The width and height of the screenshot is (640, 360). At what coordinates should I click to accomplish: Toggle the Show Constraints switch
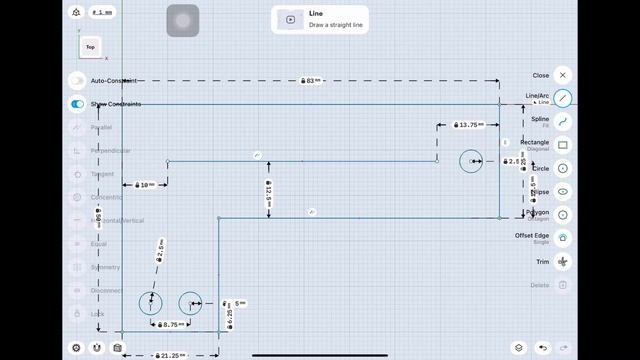pos(77,104)
